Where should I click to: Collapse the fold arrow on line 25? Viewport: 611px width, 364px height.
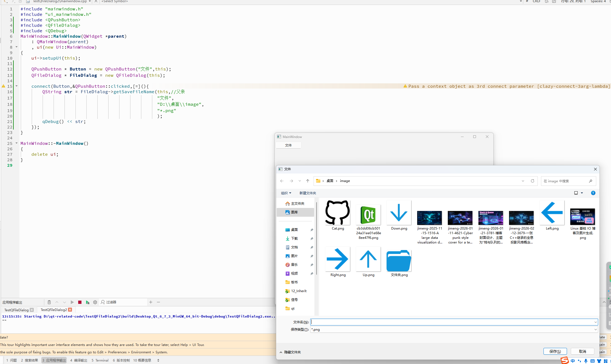pos(16,143)
